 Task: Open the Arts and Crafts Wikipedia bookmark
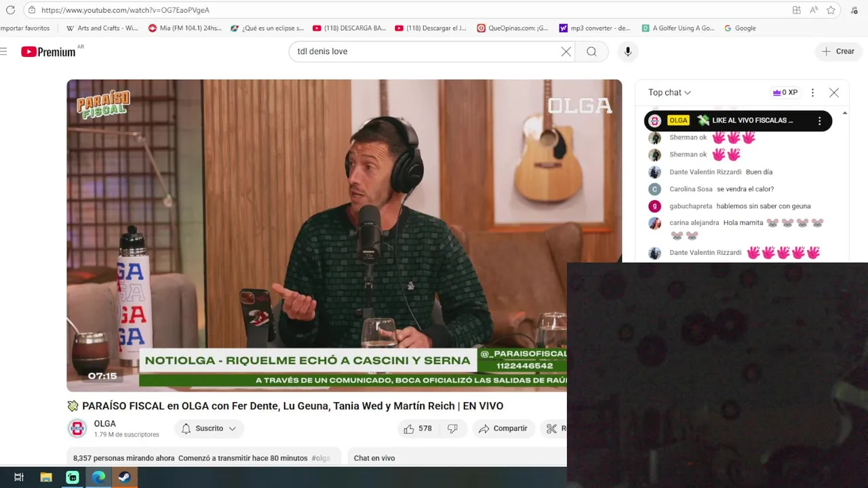tap(102, 28)
